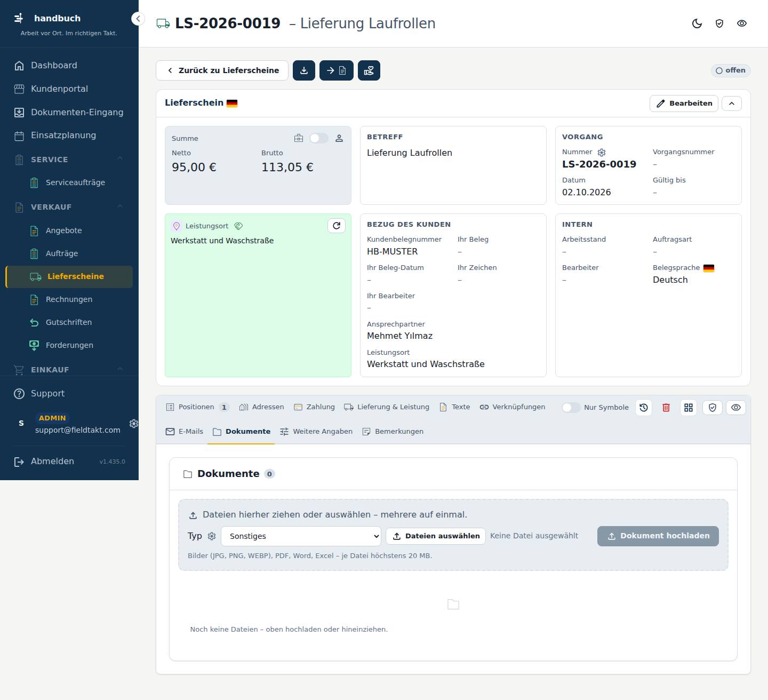Toggle dark mode moon icon
The height and width of the screenshot is (700, 768).
[697, 23]
